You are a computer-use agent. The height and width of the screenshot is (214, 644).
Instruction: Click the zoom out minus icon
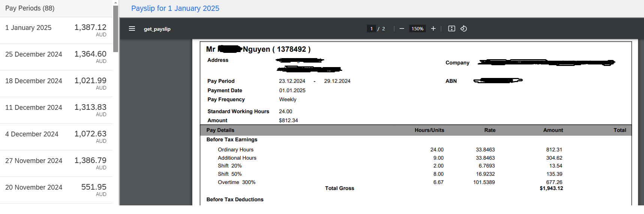pyautogui.click(x=401, y=28)
